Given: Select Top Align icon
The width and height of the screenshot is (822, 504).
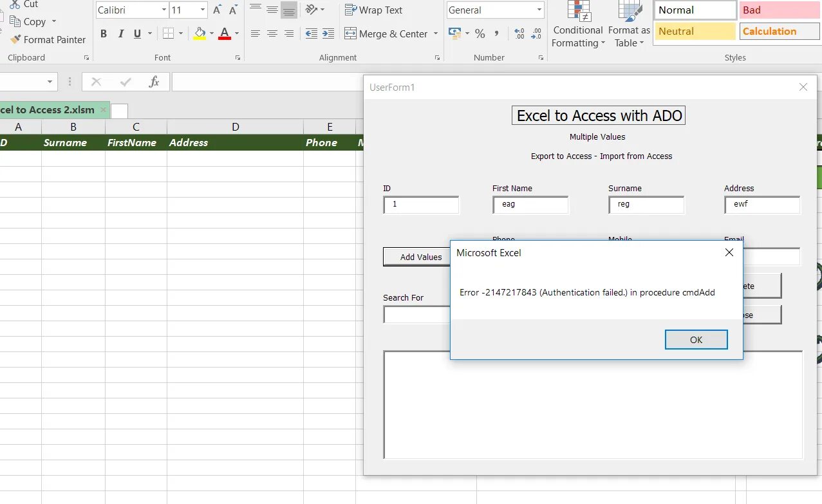Looking at the screenshot, I should 256,10.
